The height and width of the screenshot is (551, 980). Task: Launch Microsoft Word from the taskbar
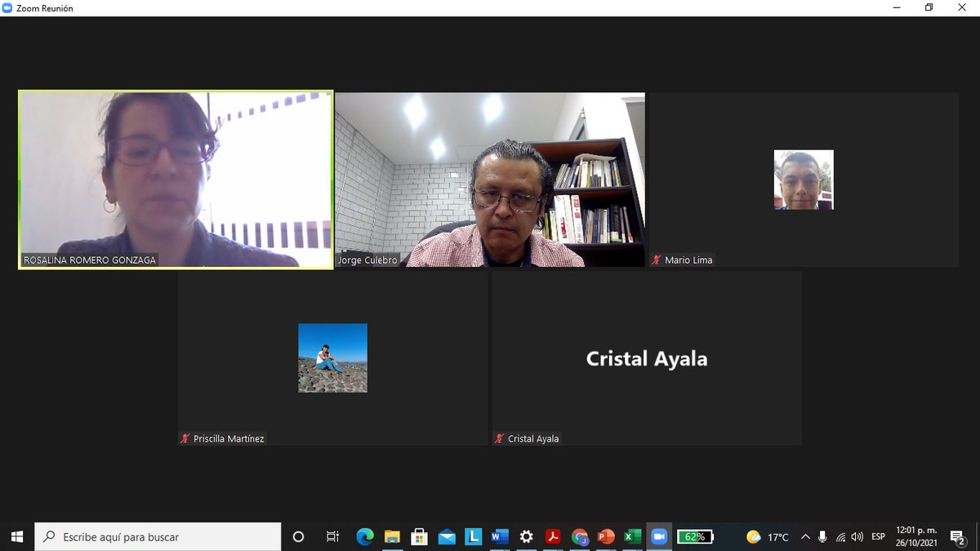point(500,536)
